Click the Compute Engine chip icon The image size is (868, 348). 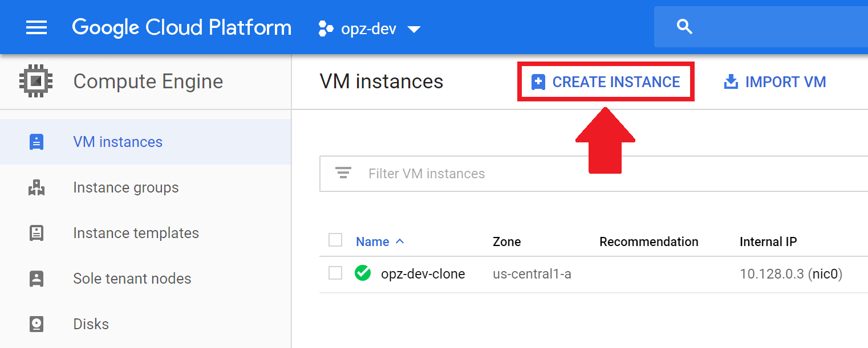36,81
